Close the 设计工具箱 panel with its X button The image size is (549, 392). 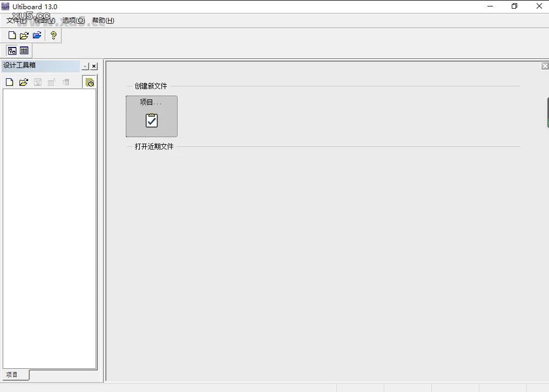[x=93, y=66]
